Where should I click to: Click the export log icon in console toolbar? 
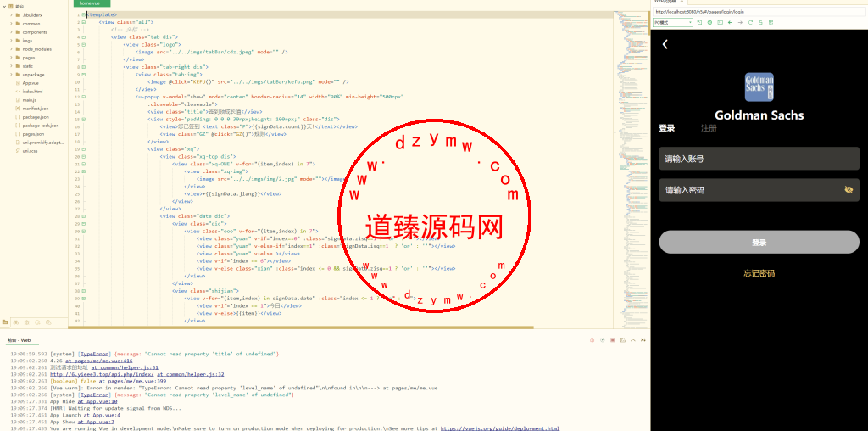click(623, 339)
